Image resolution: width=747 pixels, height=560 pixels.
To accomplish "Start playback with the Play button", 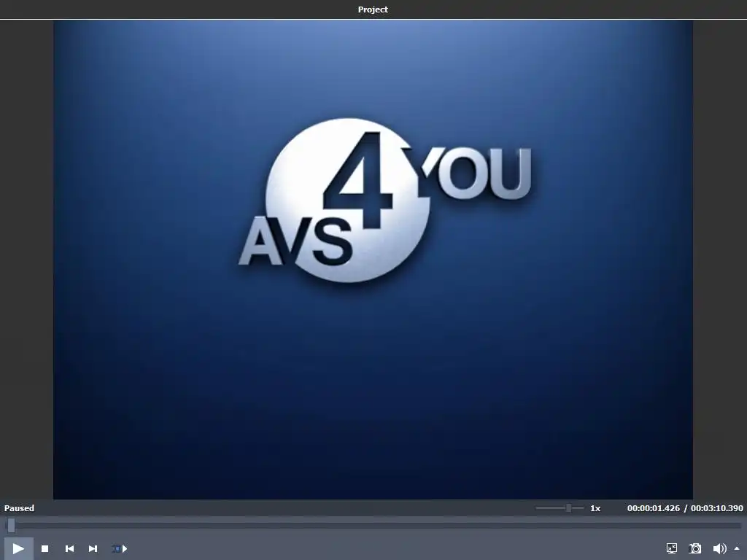I will (18, 548).
